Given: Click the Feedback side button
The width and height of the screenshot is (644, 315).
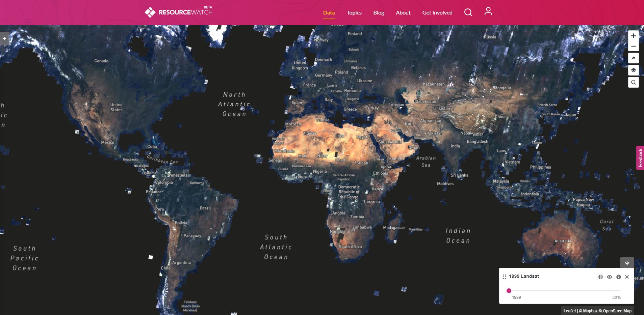Looking at the screenshot, I should [x=640, y=158].
